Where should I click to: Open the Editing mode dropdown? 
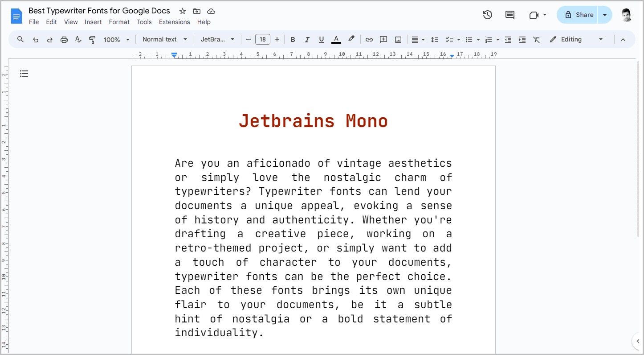576,39
